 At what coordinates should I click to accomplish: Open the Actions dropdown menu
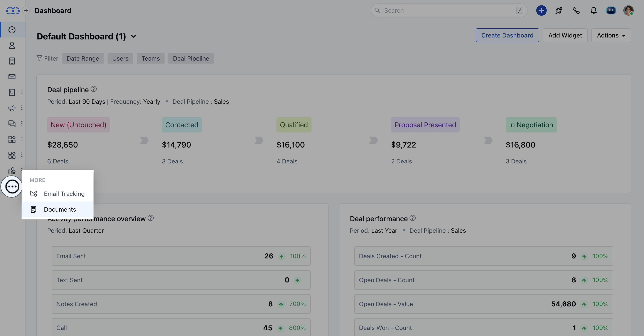point(610,35)
